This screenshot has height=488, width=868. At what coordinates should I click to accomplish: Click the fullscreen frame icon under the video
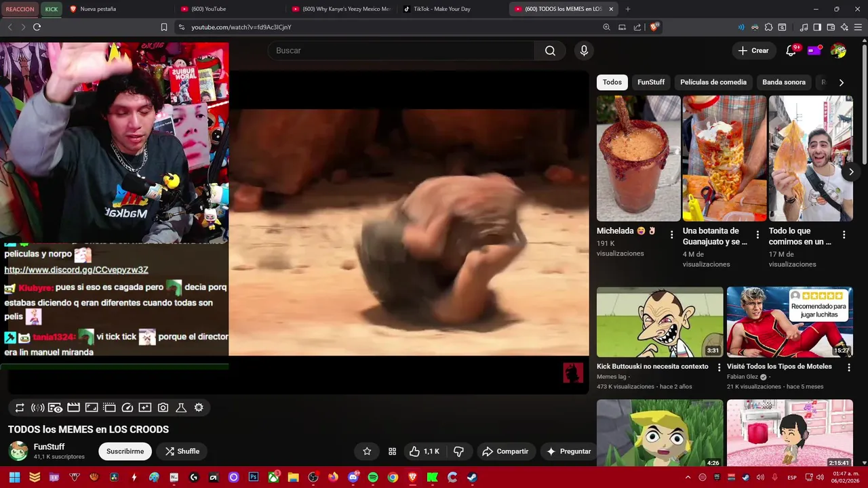coord(92,407)
